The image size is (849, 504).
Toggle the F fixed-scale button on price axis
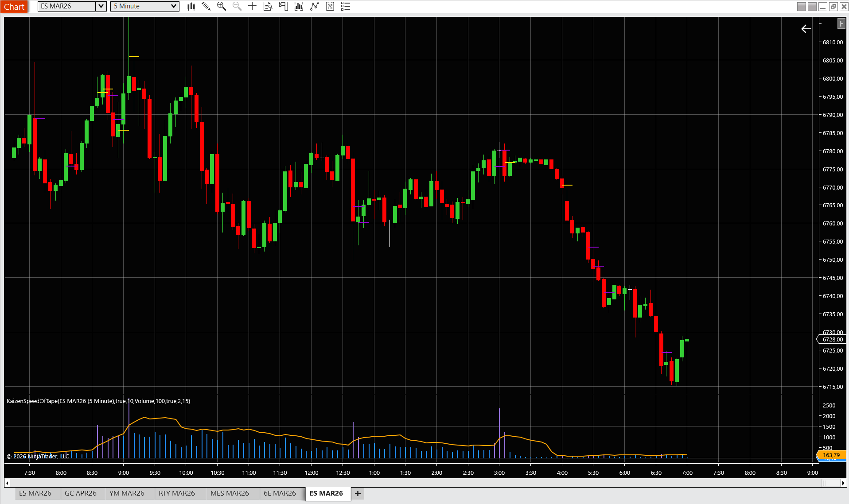tap(841, 24)
